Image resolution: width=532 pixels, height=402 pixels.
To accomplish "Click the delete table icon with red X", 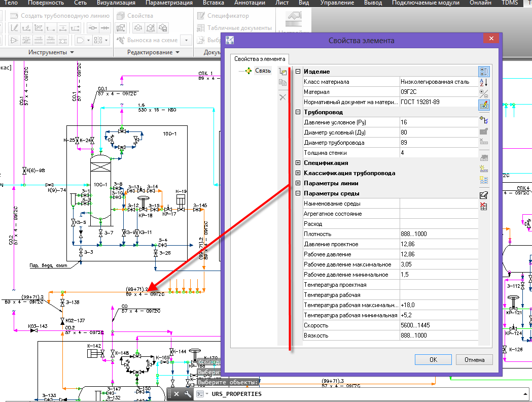I will pos(484,206).
